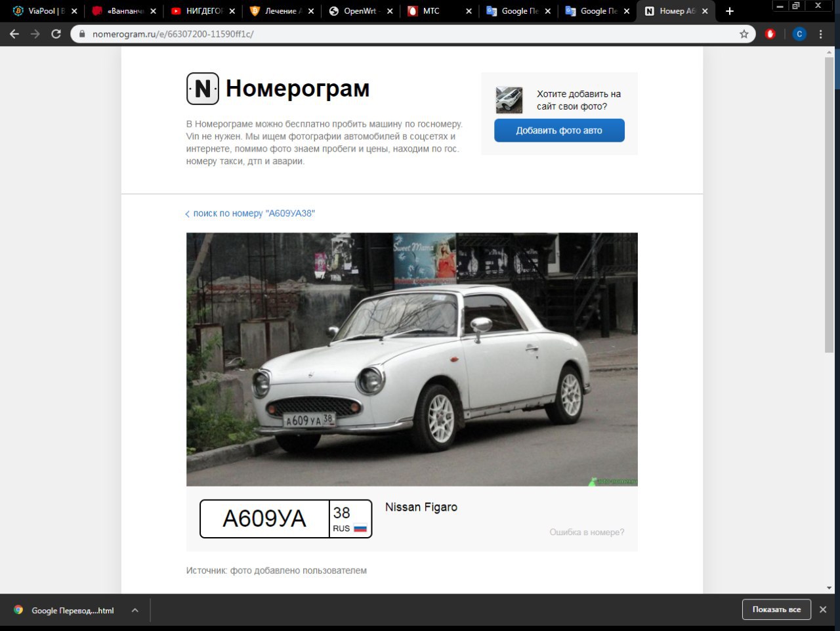Open the red ad blocker extension icon

point(770,34)
